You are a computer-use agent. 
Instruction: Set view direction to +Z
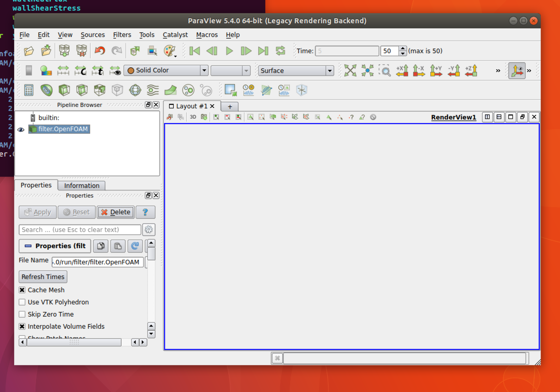tap(471, 70)
